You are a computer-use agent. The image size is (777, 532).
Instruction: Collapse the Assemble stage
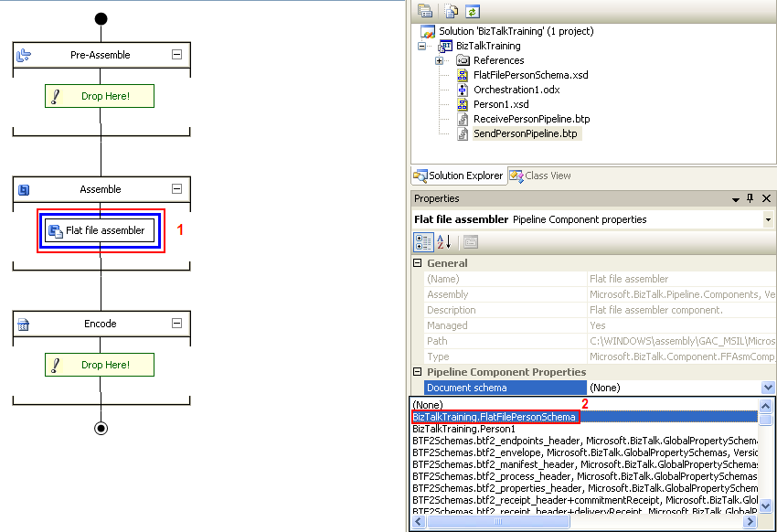click(177, 188)
